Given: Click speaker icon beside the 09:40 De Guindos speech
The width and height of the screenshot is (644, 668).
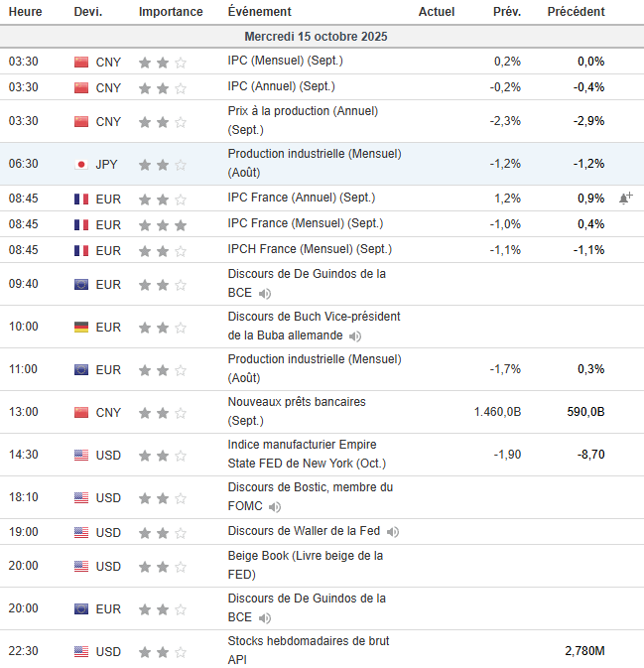Looking at the screenshot, I should pyautogui.click(x=264, y=294).
